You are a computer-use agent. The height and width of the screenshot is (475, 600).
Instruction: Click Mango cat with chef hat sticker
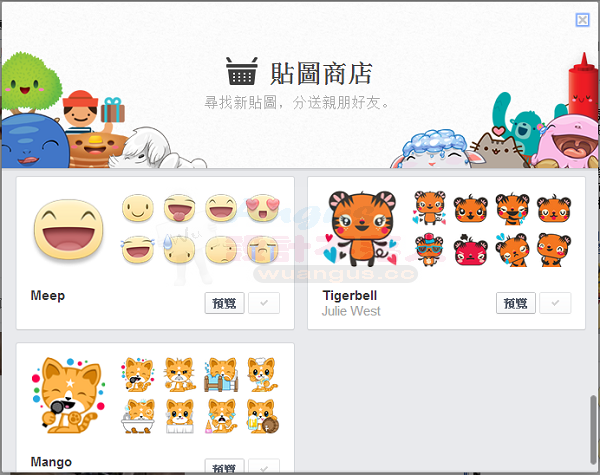coord(262,374)
